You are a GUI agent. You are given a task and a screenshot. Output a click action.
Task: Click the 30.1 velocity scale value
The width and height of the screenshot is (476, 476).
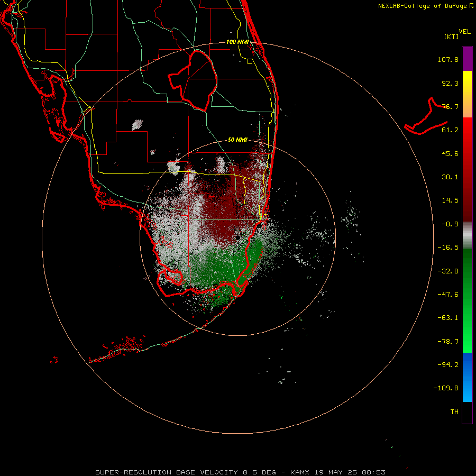pyautogui.click(x=450, y=177)
